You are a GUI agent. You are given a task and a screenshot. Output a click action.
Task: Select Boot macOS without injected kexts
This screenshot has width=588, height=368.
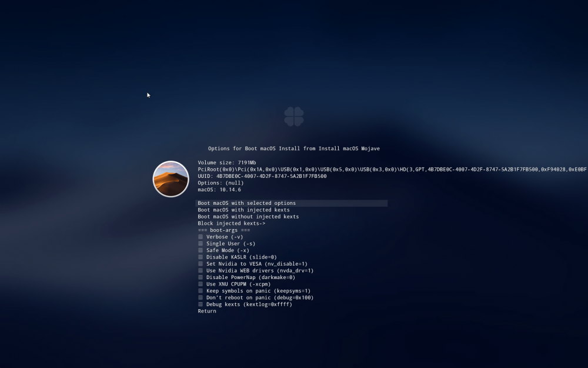coord(248,217)
